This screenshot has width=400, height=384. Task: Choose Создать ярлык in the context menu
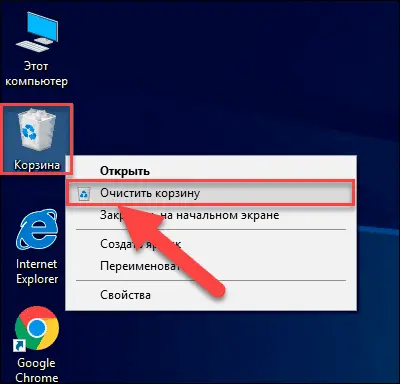[x=211, y=244]
